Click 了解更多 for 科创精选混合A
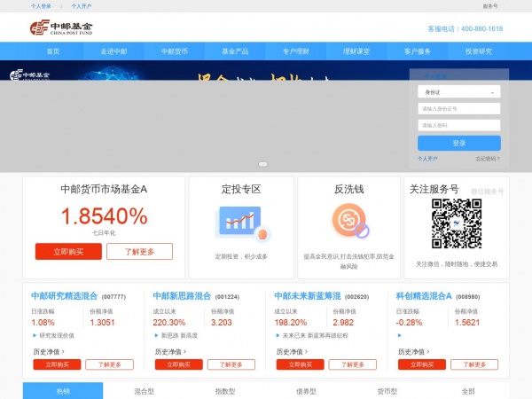Image resolution: width=532 pixels, height=399 pixels. pyautogui.click(x=474, y=364)
